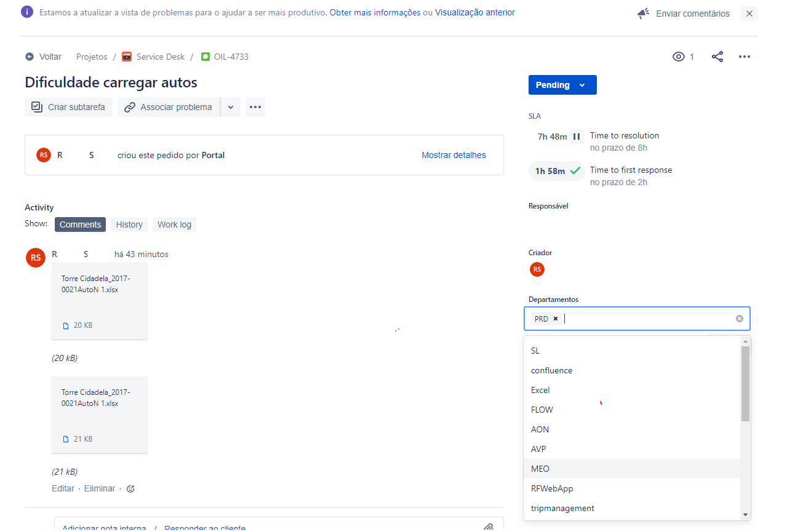Choose MEO option

[x=632, y=469]
